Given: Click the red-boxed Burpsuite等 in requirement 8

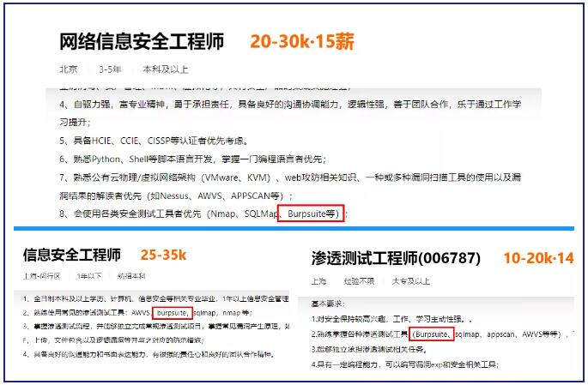Looking at the screenshot, I should [314, 212].
